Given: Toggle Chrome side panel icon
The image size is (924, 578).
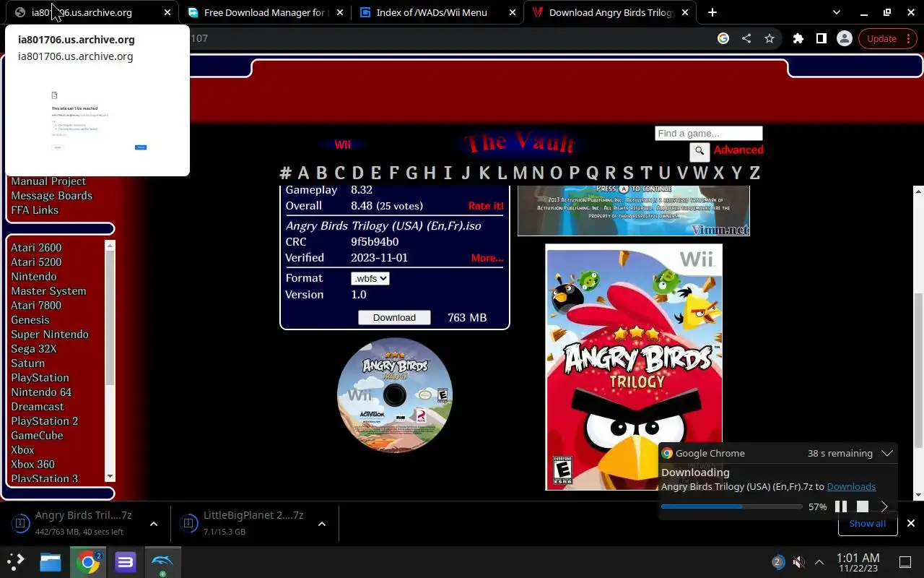Looking at the screenshot, I should tap(821, 39).
